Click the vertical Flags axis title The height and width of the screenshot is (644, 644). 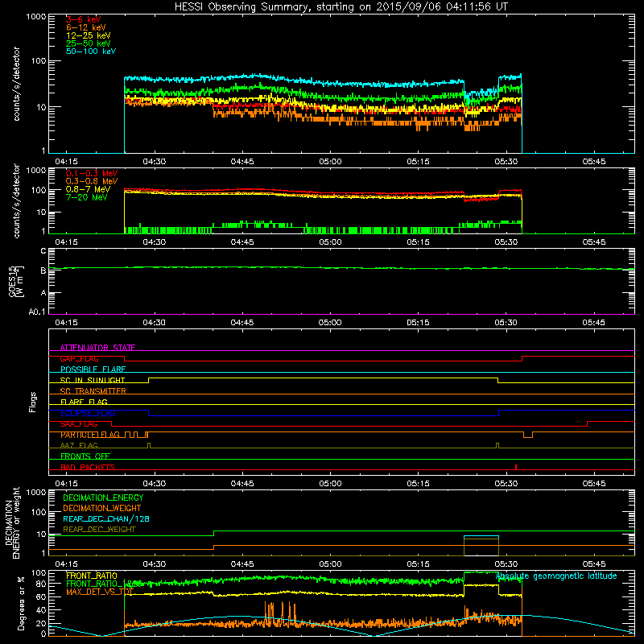(33, 402)
